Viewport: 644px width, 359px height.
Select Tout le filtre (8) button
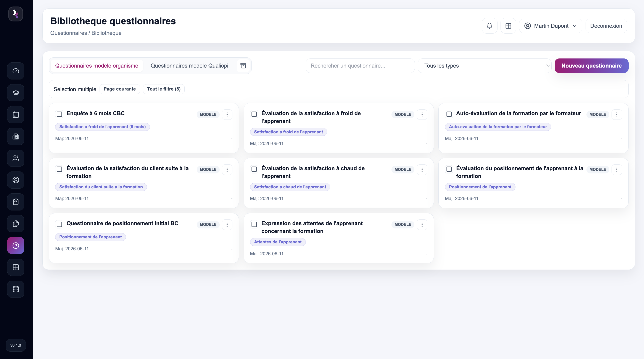(164, 89)
